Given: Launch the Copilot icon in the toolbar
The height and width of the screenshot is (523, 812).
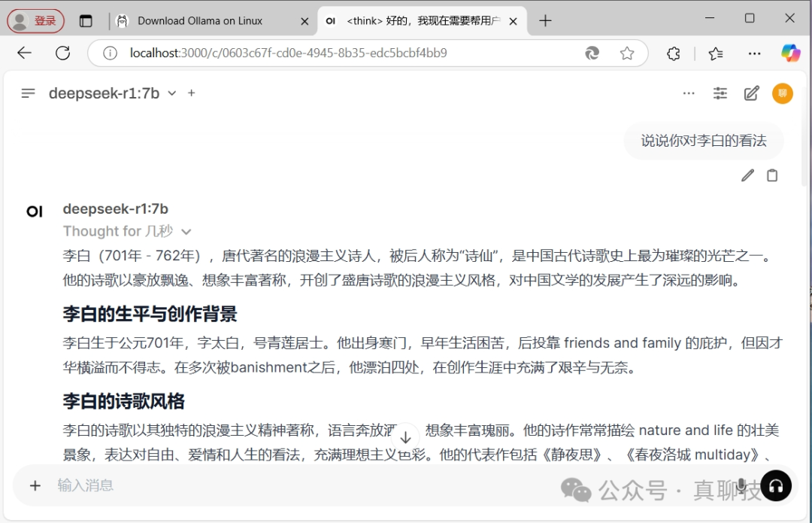Looking at the screenshot, I should pyautogui.click(x=791, y=53).
